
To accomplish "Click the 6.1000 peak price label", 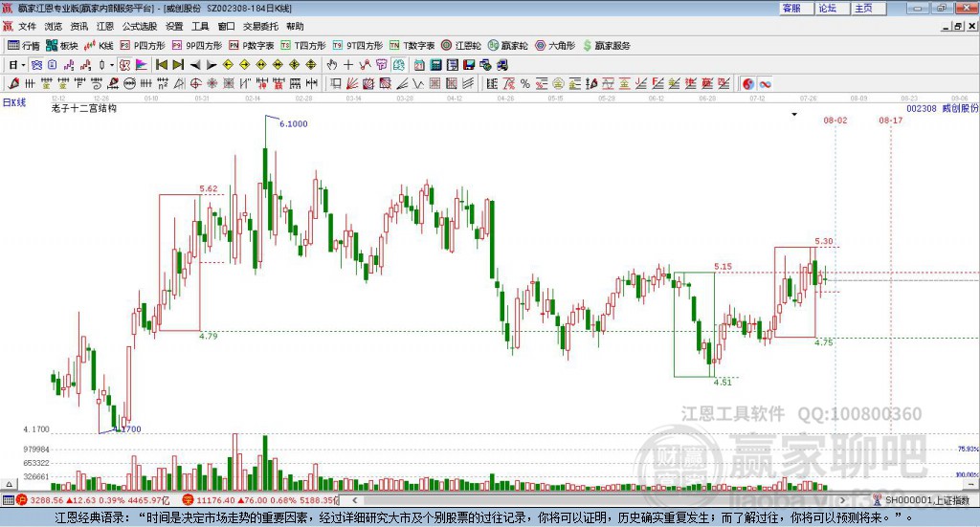I will [294, 123].
